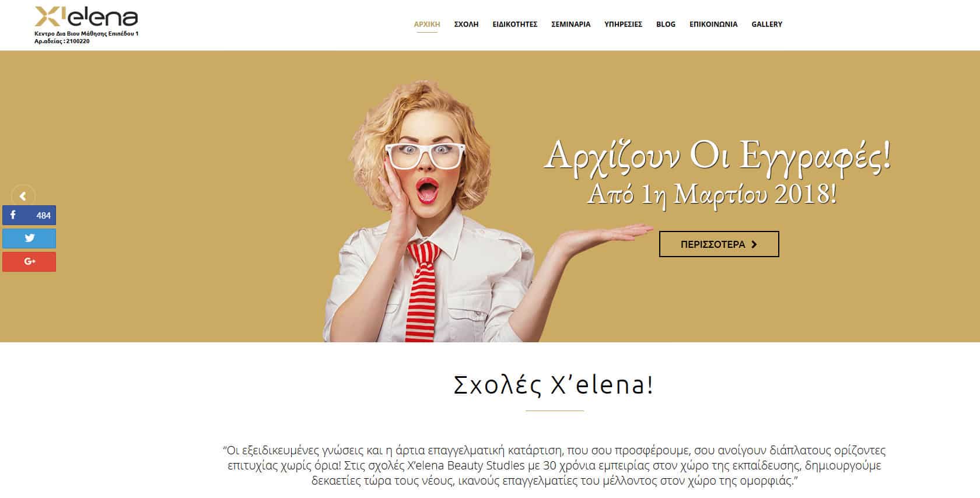Screen dimensions: 980x498
Task: Click the chevron in ΠΕΡΙΣΣΟΤΕΡΑ button
Action: [754, 245]
